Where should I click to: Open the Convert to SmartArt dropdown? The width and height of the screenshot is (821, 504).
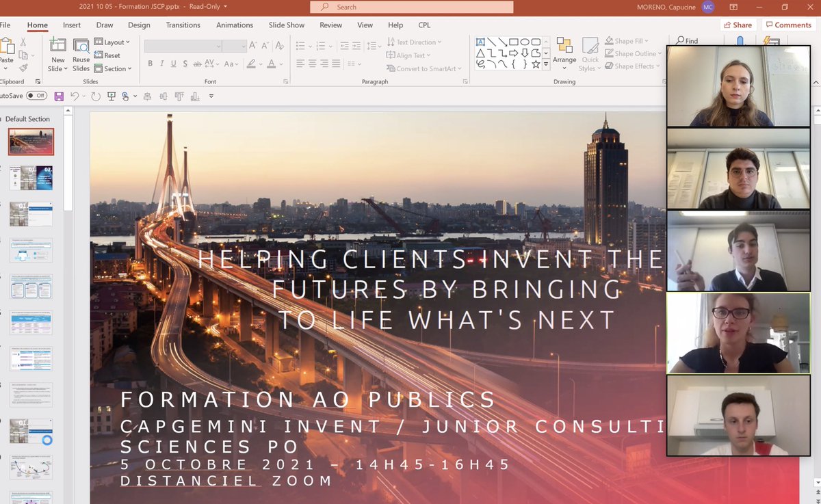(x=424, y=68)
